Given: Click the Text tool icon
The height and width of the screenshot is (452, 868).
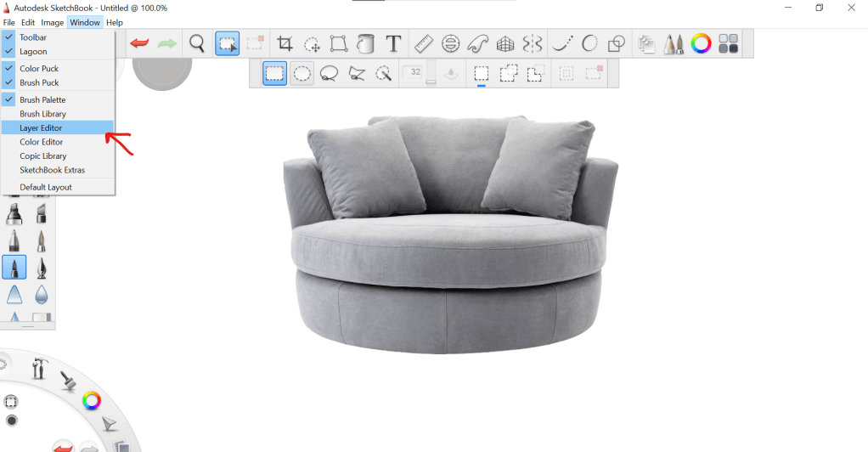Looking at the screenshot, I should 393,44.
